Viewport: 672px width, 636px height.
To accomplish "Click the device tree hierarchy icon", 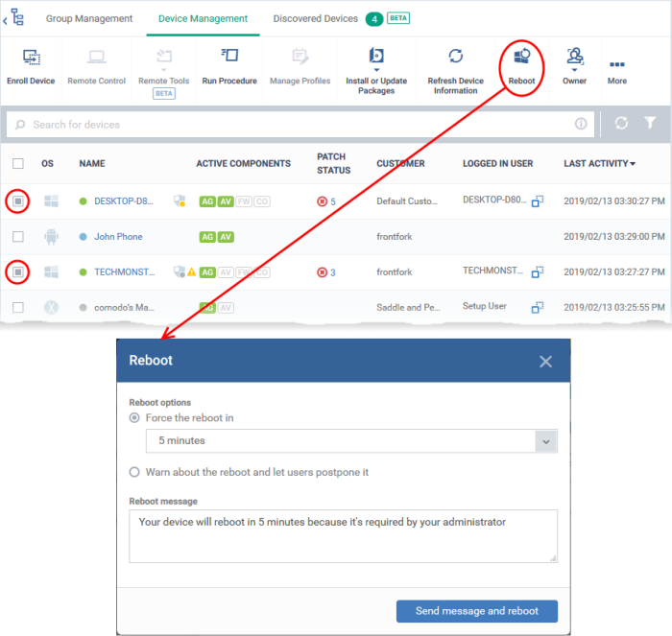I will coord(17,17).
